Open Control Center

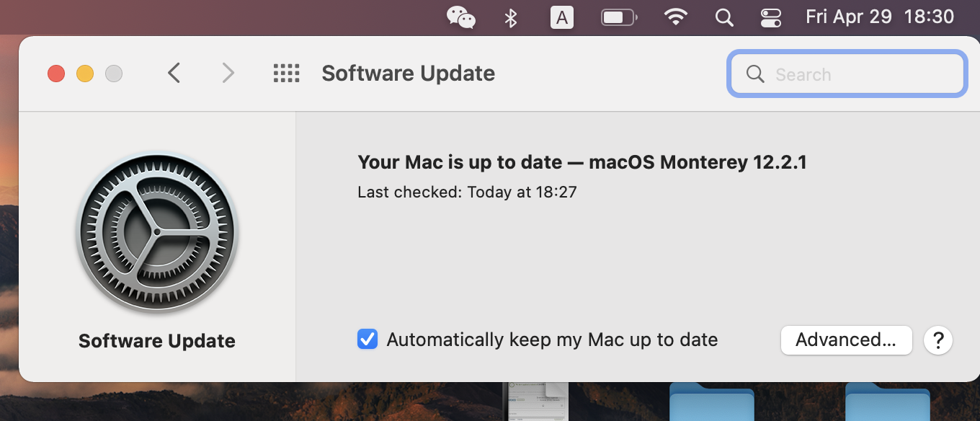770,17
